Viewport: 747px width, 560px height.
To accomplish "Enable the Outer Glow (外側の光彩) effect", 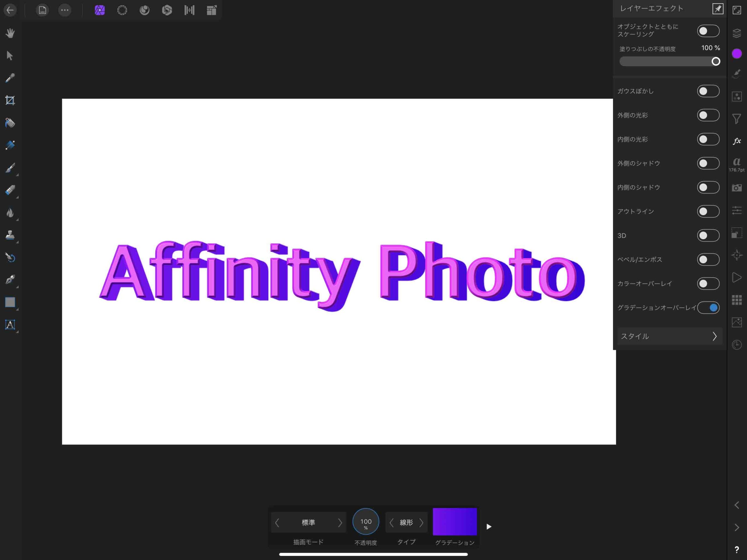I will coord(708,115).
